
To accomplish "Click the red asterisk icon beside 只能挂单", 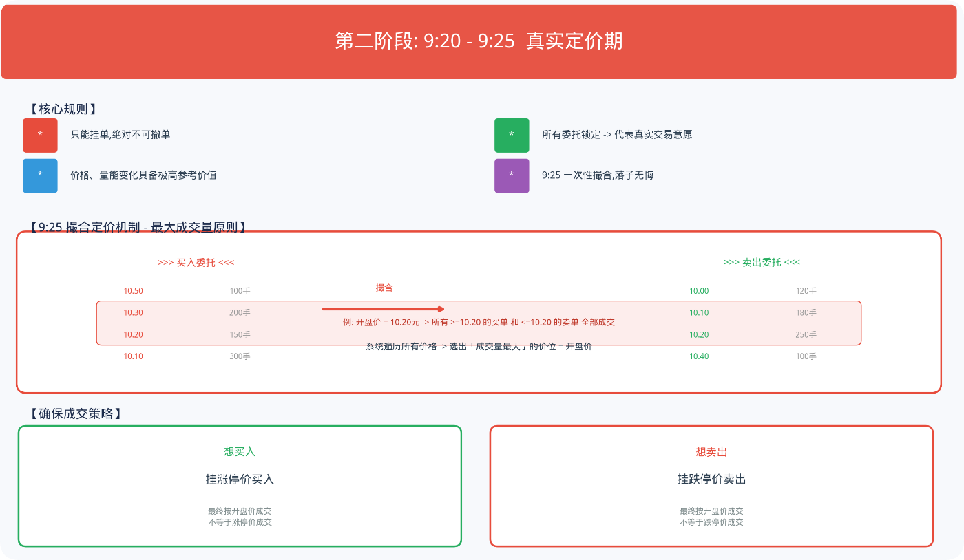I will (x=40, y=135).
